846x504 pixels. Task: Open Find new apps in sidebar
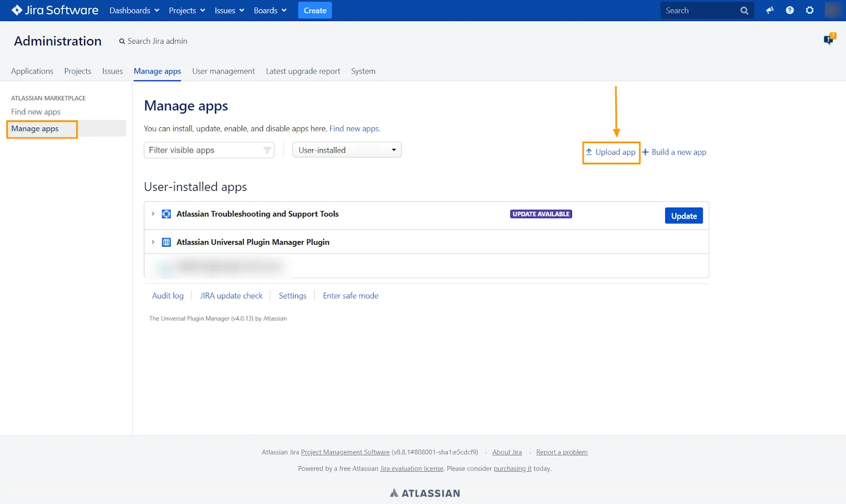pos(36,112)
